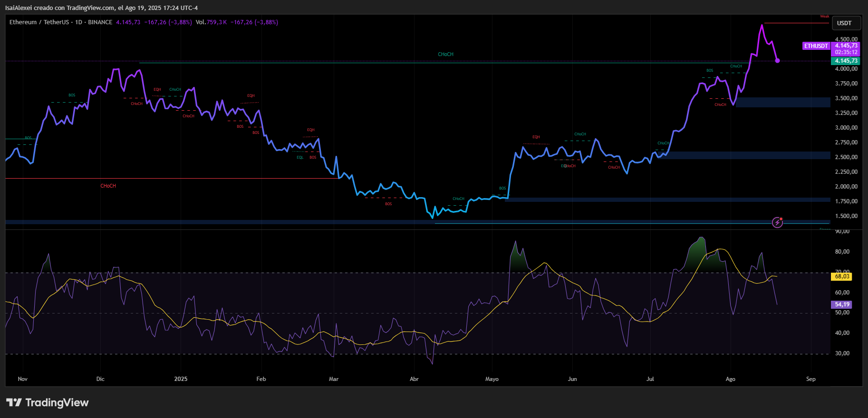Screen dimensions: 868x418
Task: Click the red Weak high label
Action: 824,17
